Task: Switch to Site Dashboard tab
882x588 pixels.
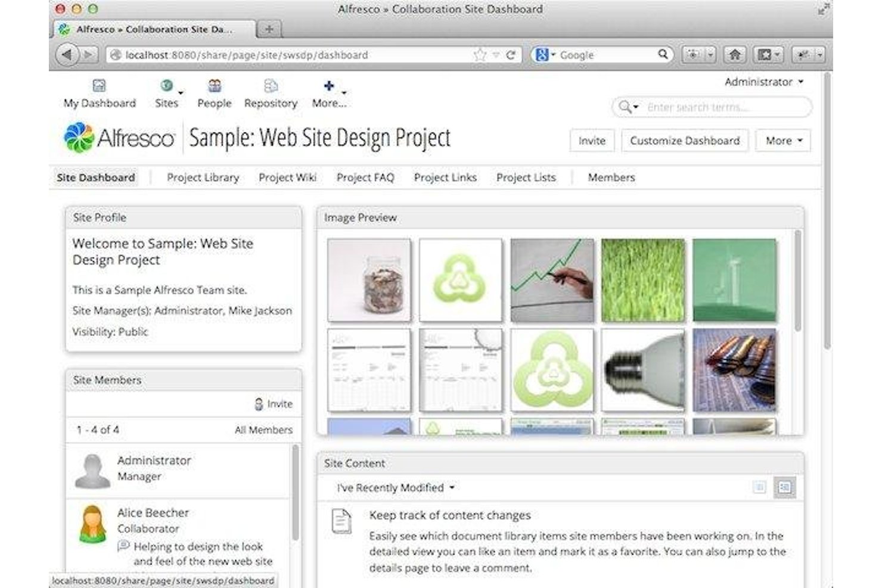Action: [x=96, y=178]
